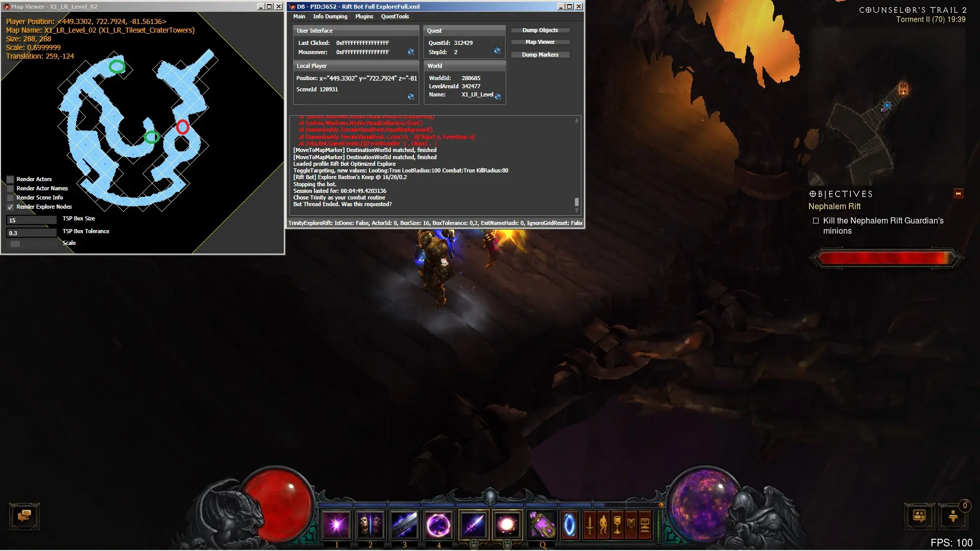Screen dimensions: 980x551
Task: Switch to the QuestTools tab
Action: click(x=395, y=16)
